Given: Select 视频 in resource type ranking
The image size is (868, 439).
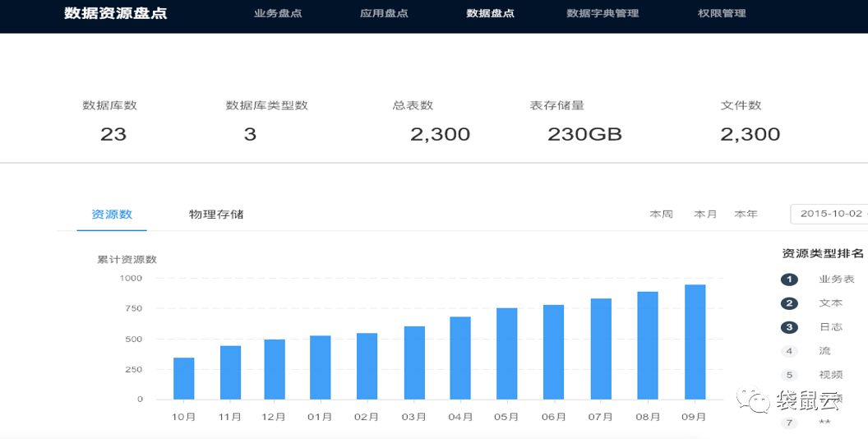Looking at the screenshot, I should pos(831,375).
